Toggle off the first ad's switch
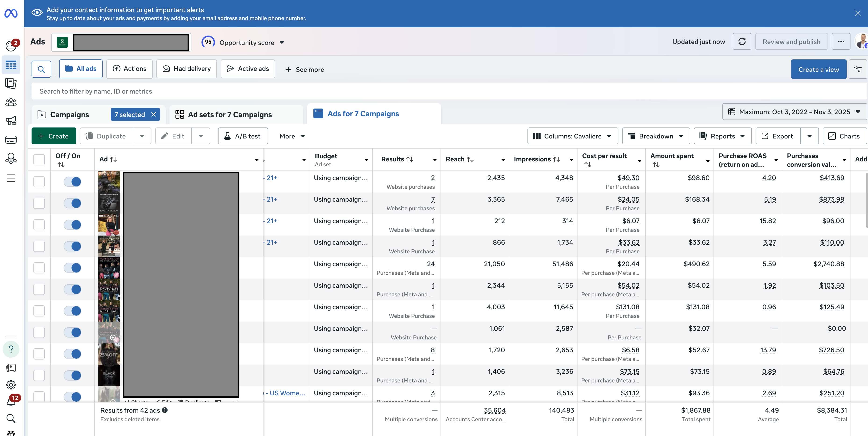The height and width of the screenshot is (436, 868). click(x=72, y=182)
